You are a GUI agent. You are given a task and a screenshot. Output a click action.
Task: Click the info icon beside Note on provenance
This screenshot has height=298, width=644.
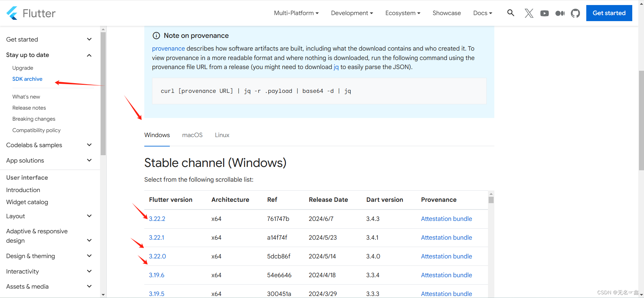pos(156,36)
